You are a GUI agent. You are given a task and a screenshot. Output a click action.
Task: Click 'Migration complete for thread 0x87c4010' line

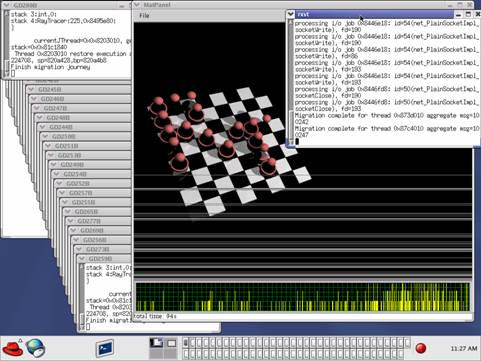(387, 128)
